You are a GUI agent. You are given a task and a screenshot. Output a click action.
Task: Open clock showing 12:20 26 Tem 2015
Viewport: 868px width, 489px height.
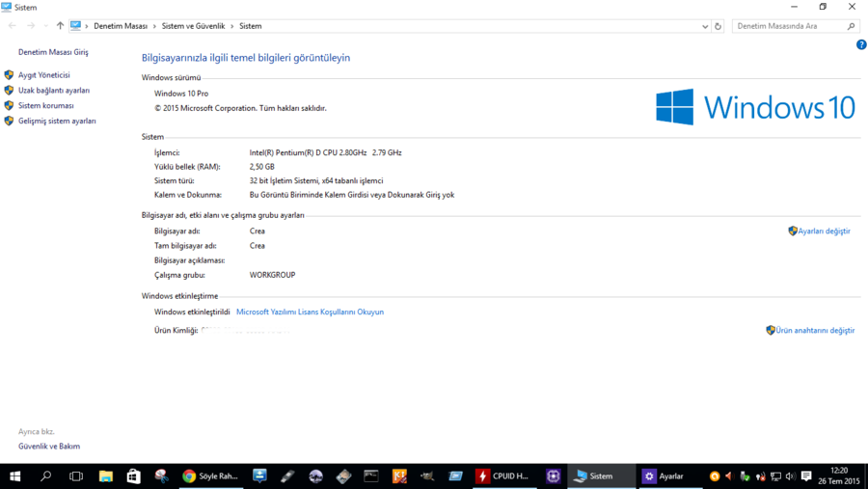click(839, 476)
